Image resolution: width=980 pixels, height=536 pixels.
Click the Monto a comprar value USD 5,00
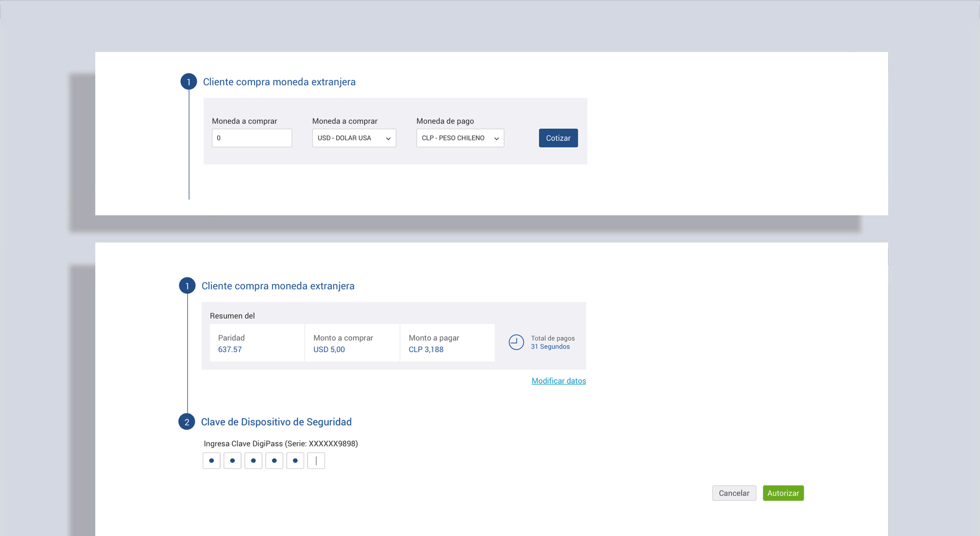click(329, 349)
